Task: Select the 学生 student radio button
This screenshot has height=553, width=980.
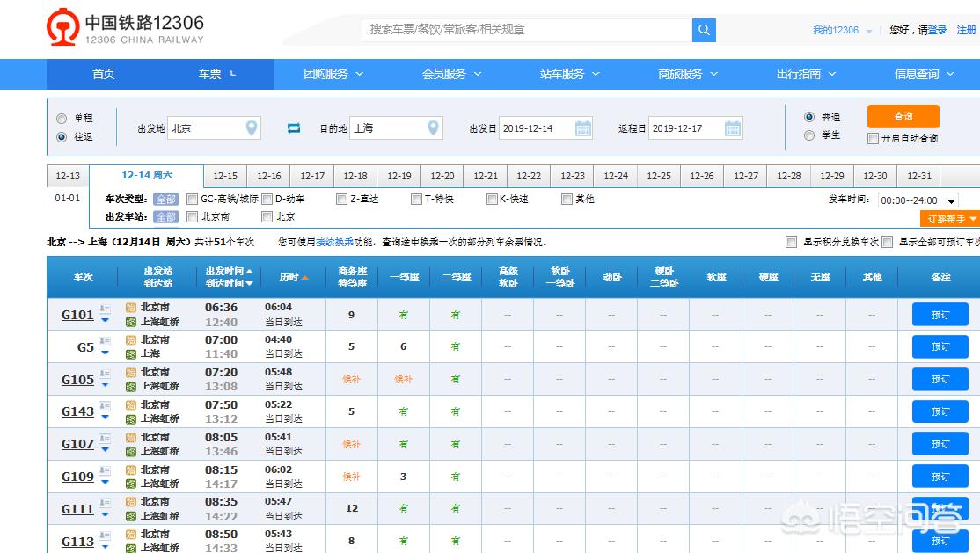Action: [808, 135]
